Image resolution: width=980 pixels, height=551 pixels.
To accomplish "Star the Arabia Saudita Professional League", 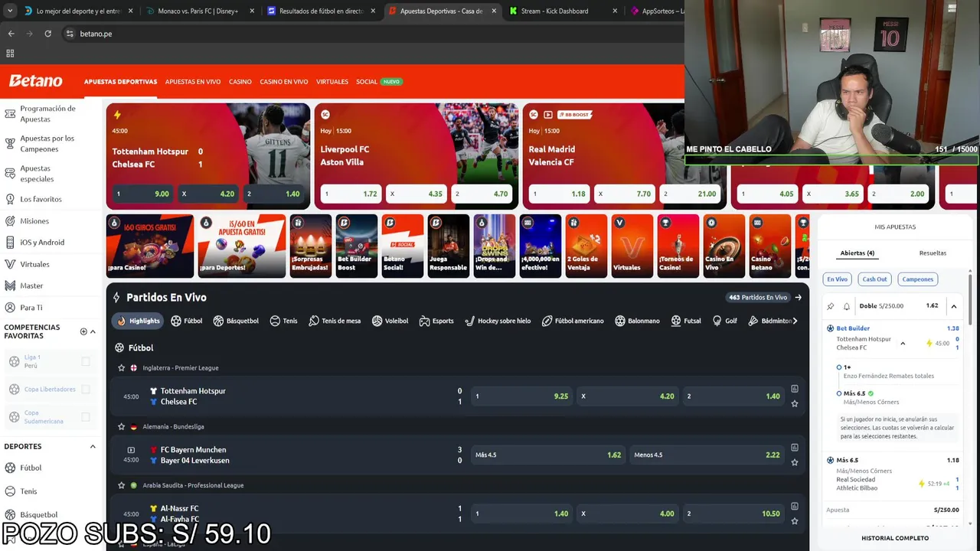I will coord(121,485).
